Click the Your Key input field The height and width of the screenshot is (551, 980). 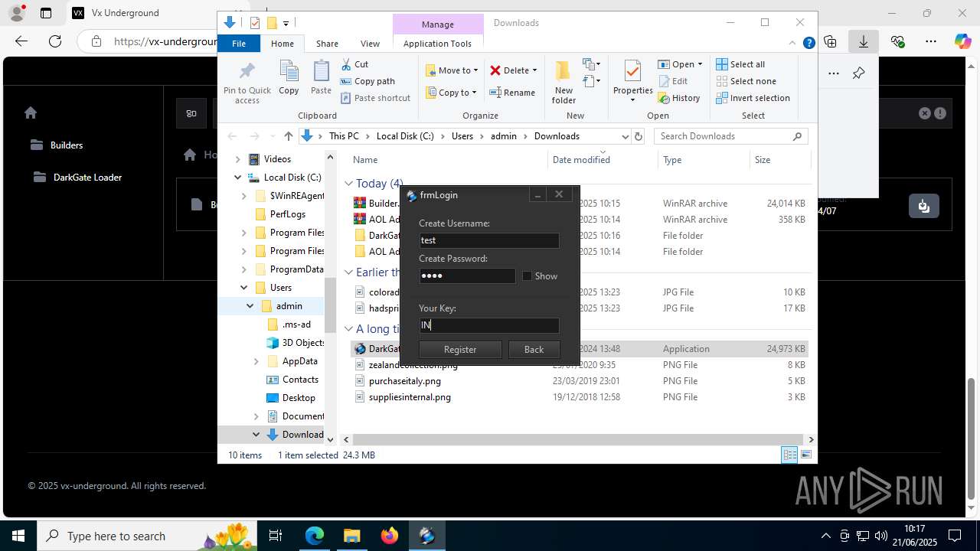click(x=488, y=325)
